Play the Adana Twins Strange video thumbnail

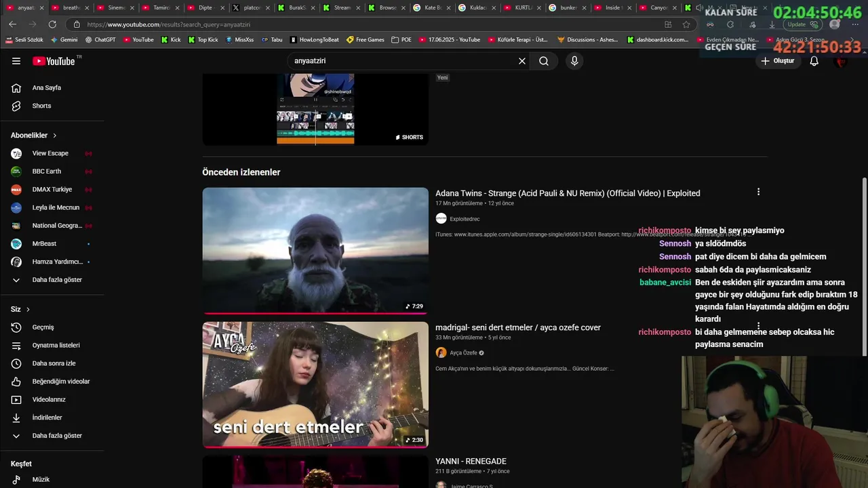[315, 251]
